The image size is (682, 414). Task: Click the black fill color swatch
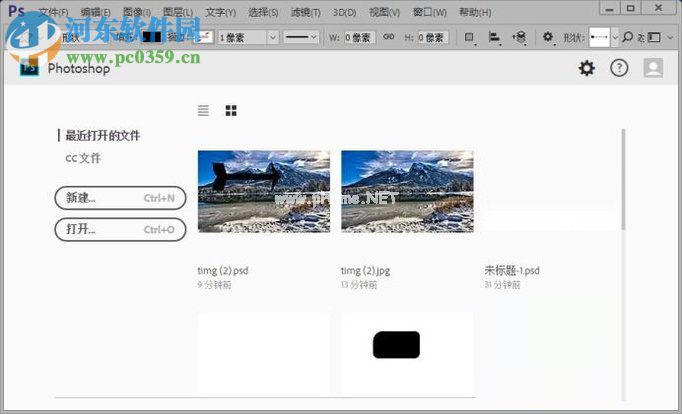pyautogui.click(x=152, y=37)
